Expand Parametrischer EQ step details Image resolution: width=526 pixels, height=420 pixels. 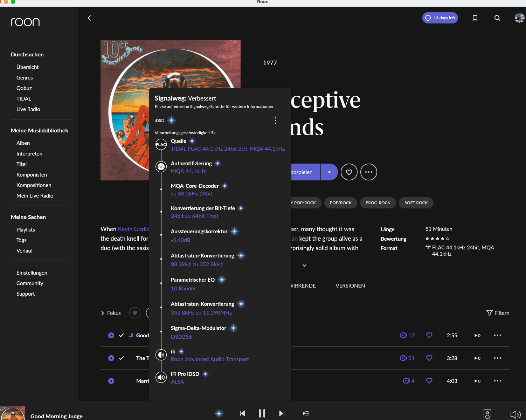tap(193, 280)
